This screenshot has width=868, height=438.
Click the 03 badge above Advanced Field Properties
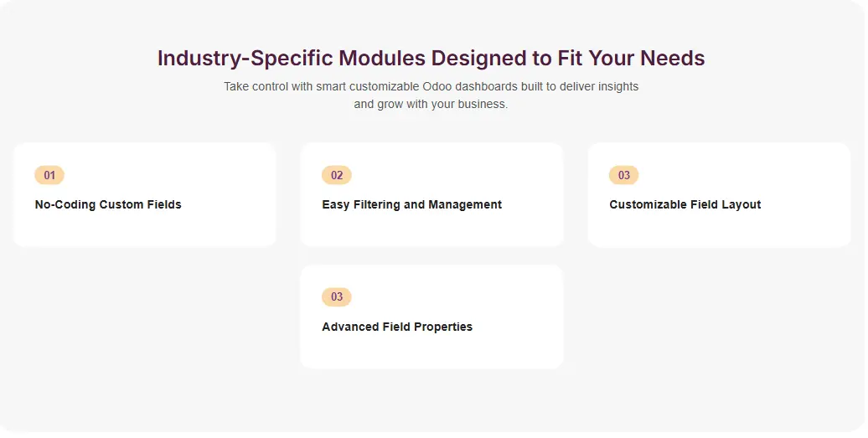(x=337, y=297)
